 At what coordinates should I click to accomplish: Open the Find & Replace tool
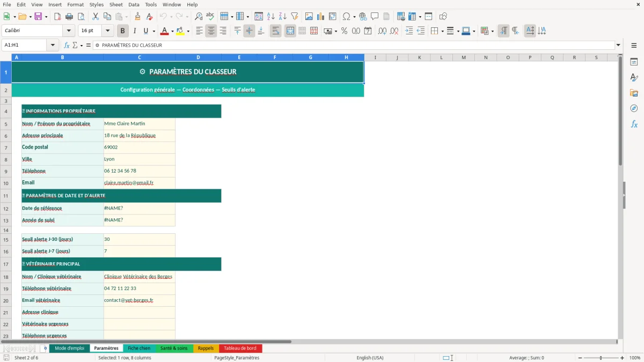click(199, 17)
